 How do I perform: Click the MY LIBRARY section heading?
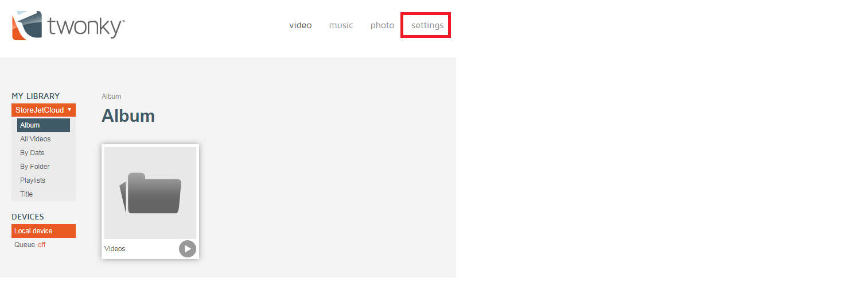pos(36,96)
